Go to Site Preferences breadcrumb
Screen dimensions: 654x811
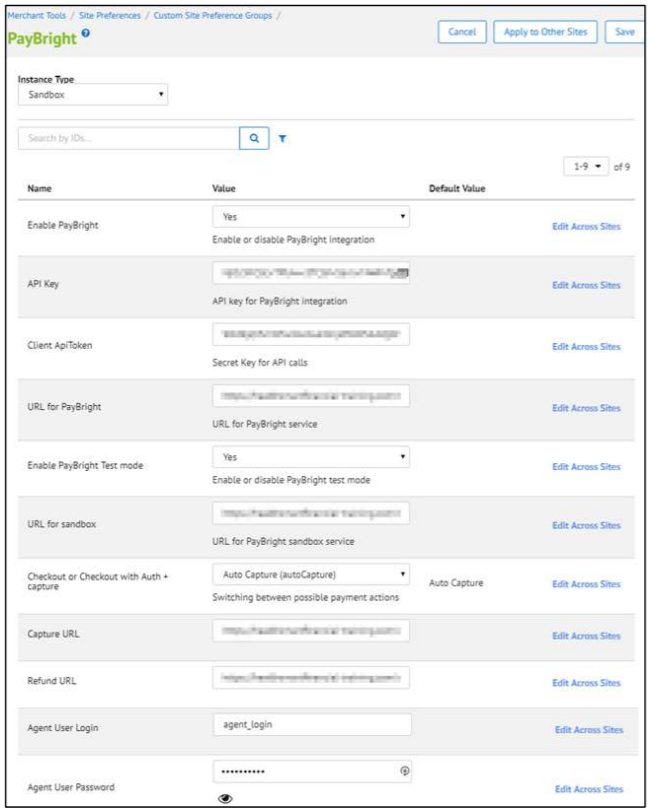pos(110,16)
